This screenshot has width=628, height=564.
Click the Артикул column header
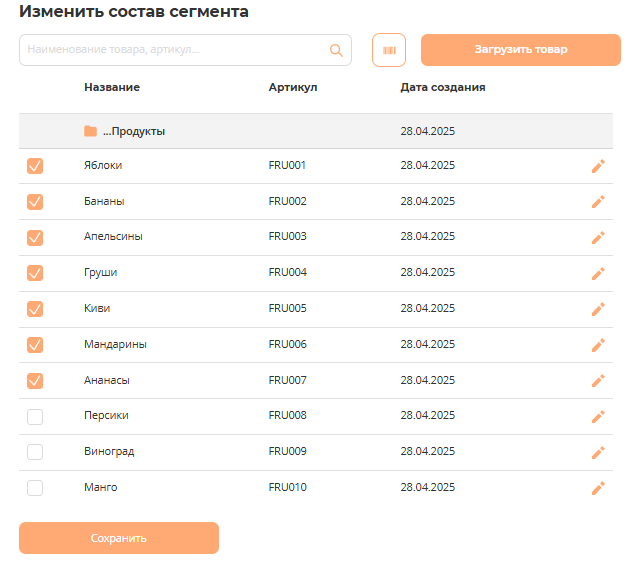click(x=293, y=87)
